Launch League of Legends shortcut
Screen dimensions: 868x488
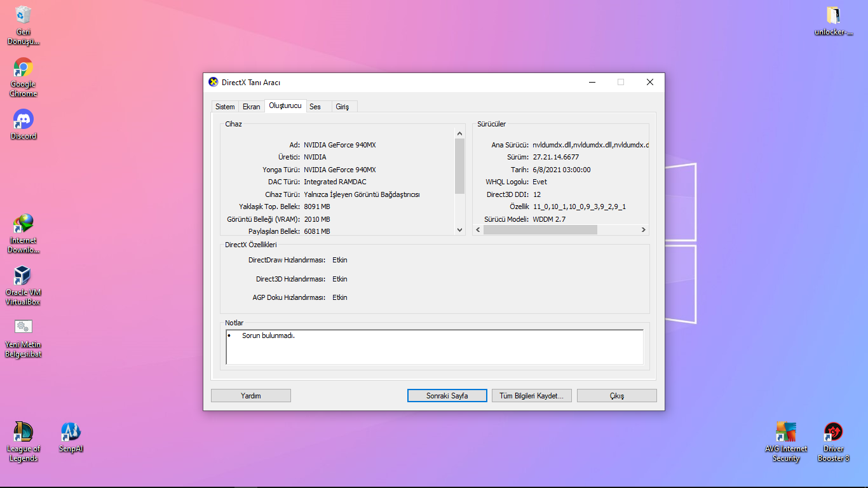coord(24,442)
